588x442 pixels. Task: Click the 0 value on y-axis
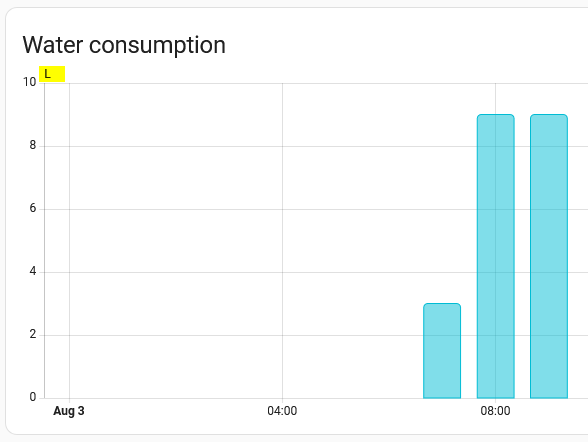tap(33, 397)
